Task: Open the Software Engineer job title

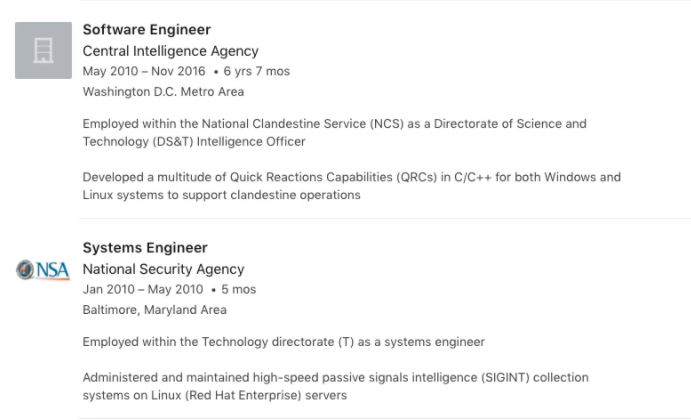Action: [147, 30]
